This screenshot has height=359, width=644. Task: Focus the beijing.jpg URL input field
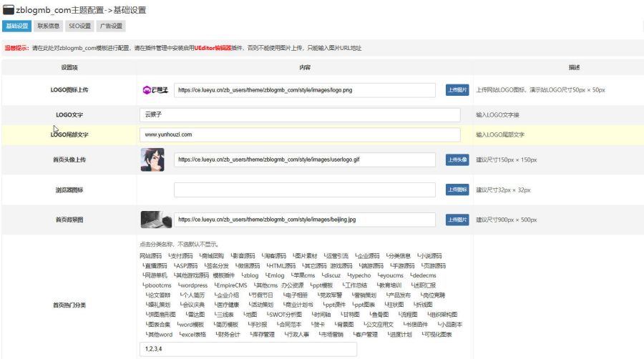pos(304,220)
